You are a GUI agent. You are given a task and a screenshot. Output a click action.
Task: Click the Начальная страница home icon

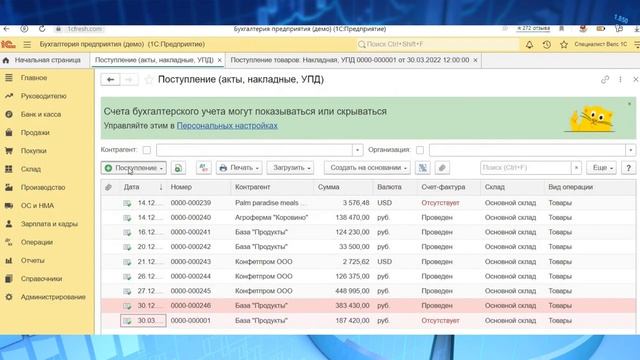pos(6,60)
